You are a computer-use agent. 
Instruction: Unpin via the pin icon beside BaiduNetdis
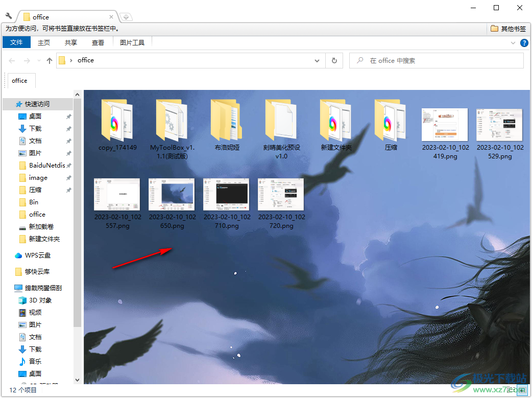pos(68,166)
